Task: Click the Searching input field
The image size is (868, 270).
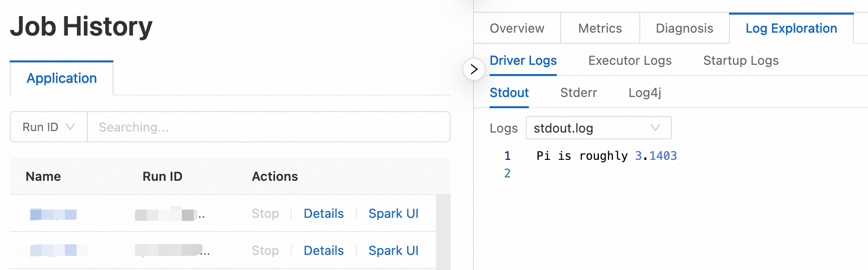Action: 268,127
